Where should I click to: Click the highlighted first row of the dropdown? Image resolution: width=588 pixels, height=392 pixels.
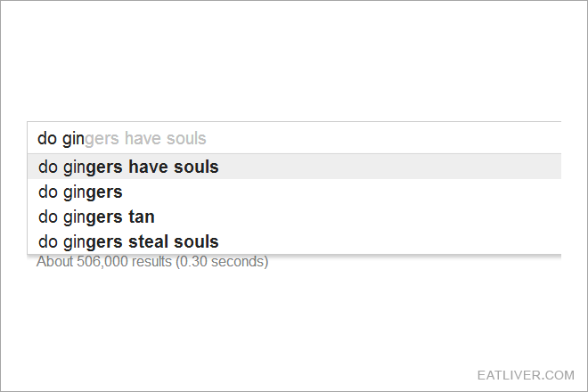[294, 167]
